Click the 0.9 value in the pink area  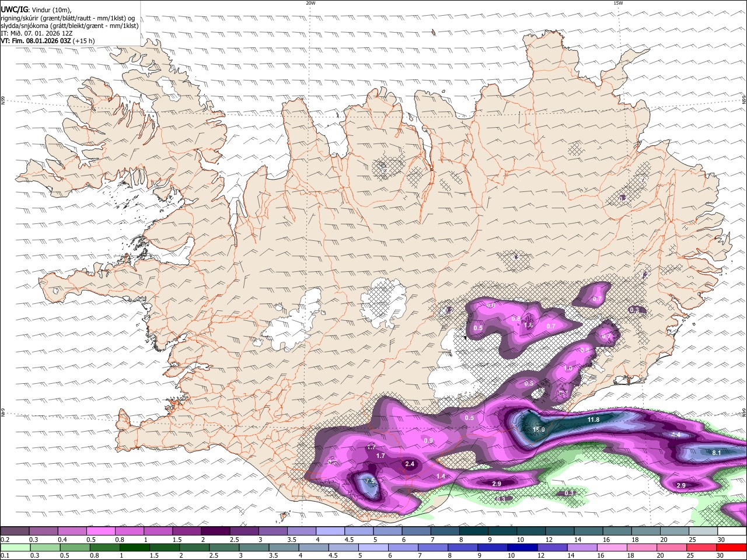tap(428, 440)
